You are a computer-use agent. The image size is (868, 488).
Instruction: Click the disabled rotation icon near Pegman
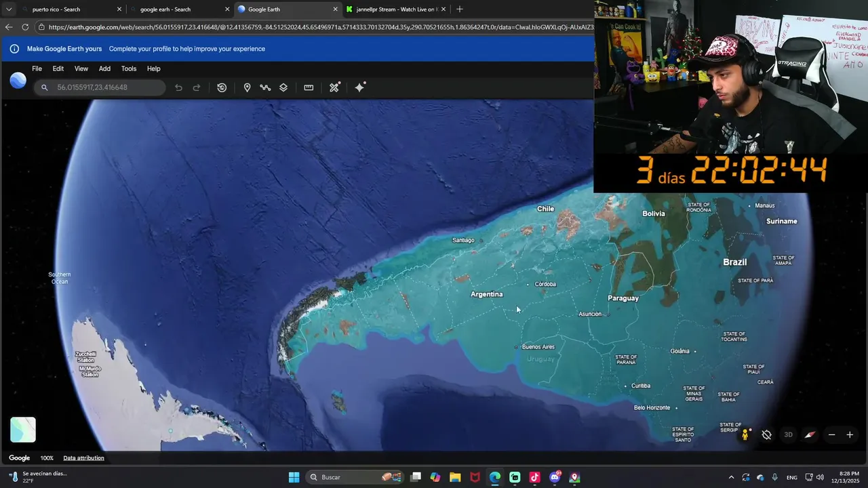(x=767, y=435)
